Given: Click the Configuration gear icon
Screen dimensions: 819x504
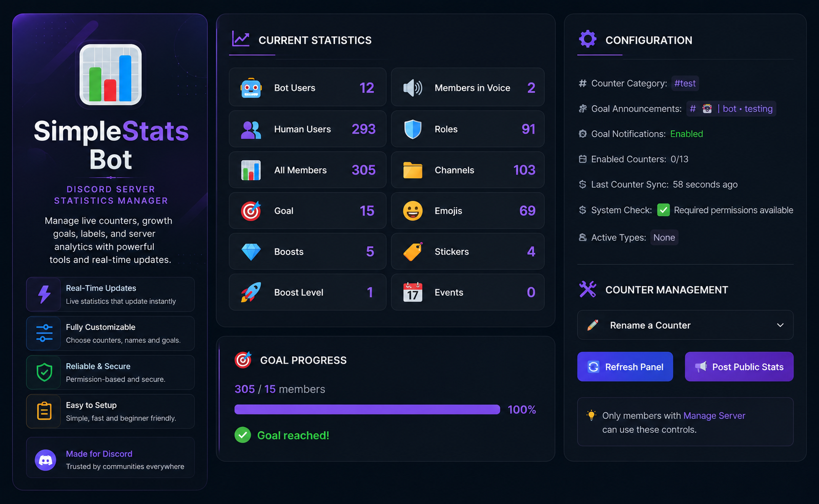Looking at the screenshot, I should click(x=588, y=39).
